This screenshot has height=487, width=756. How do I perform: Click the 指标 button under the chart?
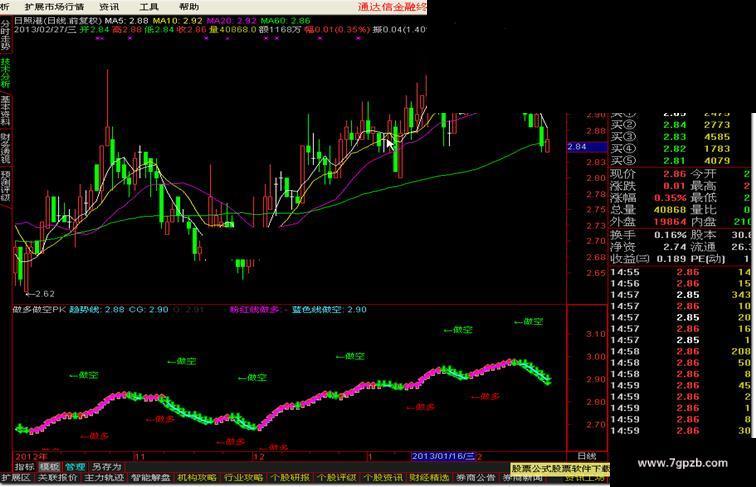[24, 467]
